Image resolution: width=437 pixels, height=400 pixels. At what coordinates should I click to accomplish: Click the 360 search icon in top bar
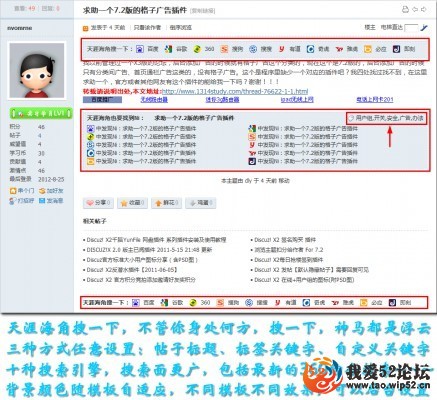pyautogui.click(x=197, y=49)
